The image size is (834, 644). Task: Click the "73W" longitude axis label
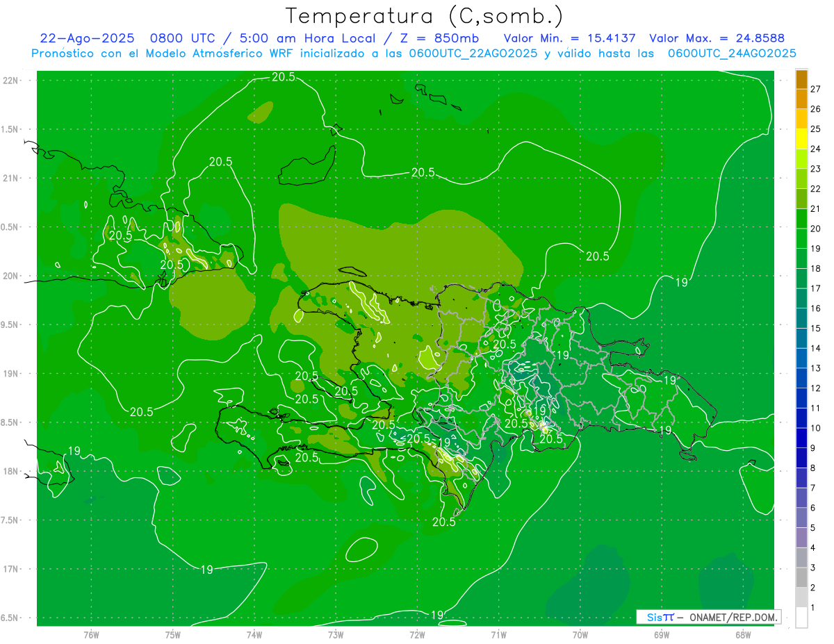coord(336,634)
